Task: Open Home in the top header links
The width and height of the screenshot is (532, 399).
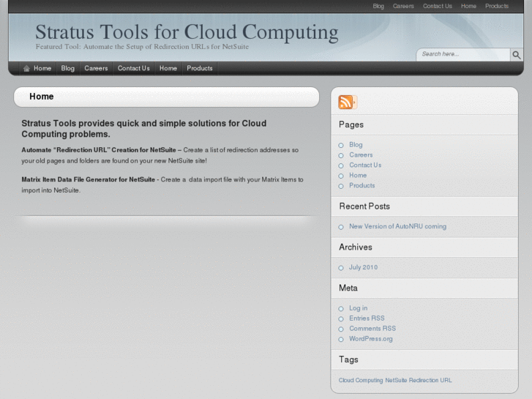Action: [468, 6]
